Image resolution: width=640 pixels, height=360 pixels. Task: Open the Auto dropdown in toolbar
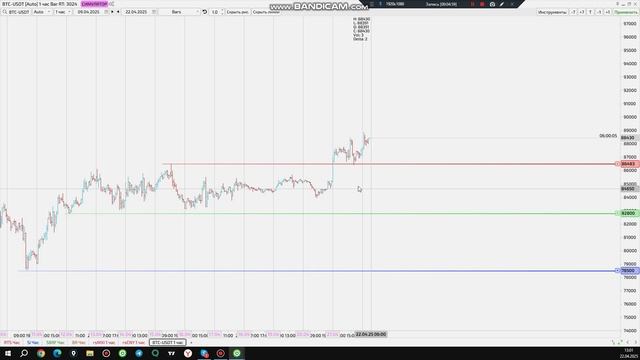click(x=42, y=12)
